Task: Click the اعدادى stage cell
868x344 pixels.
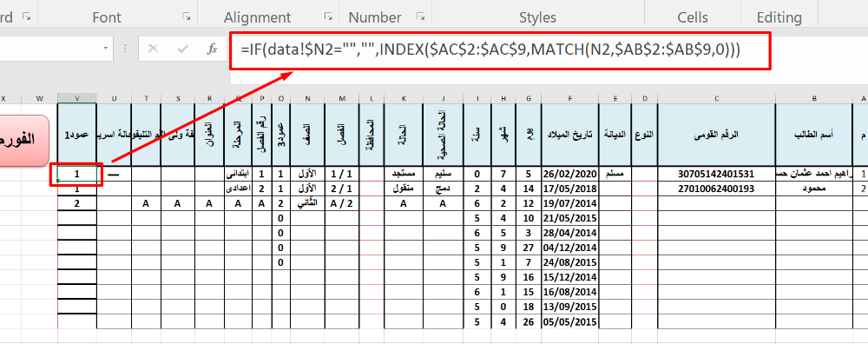Action: 238,189
